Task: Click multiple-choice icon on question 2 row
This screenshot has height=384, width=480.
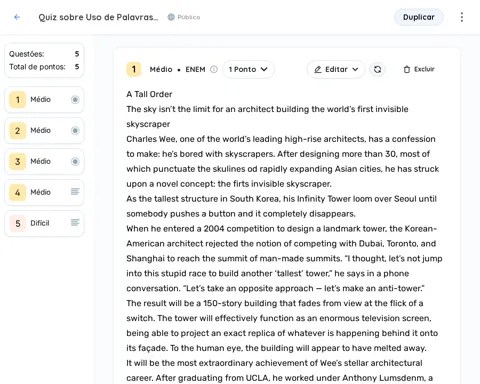Action: [x=75, y=131]
